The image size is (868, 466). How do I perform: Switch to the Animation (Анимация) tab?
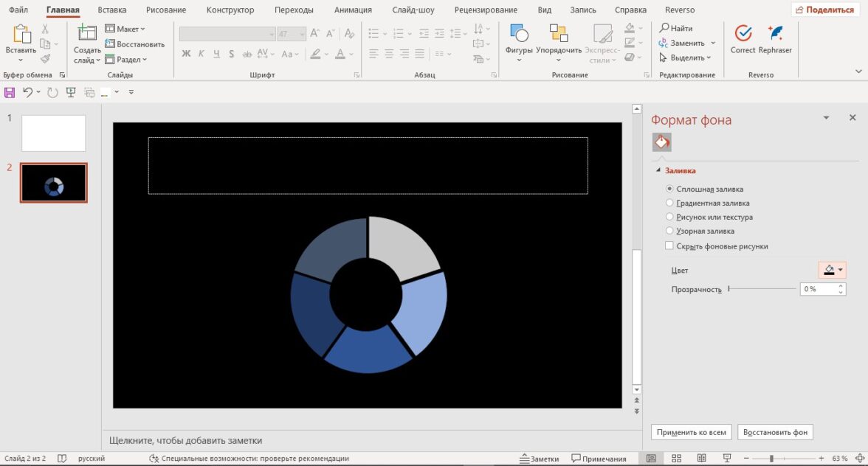coord(354,10)
